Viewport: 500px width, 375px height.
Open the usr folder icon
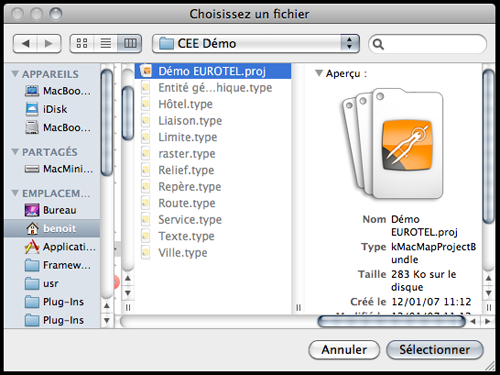click(32, 284)
